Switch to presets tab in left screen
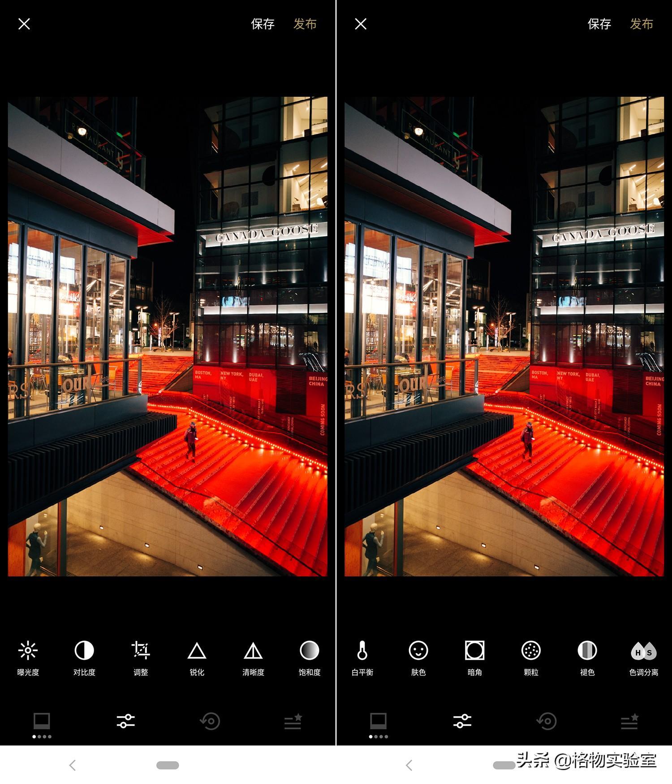 [42, 722]
